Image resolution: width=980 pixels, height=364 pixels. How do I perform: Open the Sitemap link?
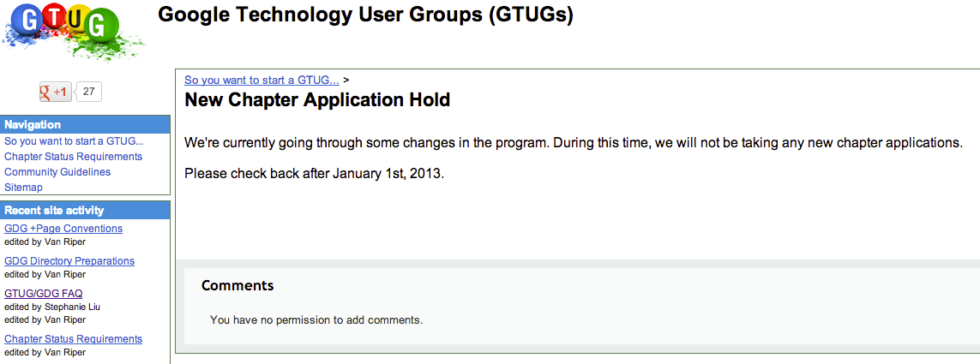pyautogui.click(x=23, y=187)
